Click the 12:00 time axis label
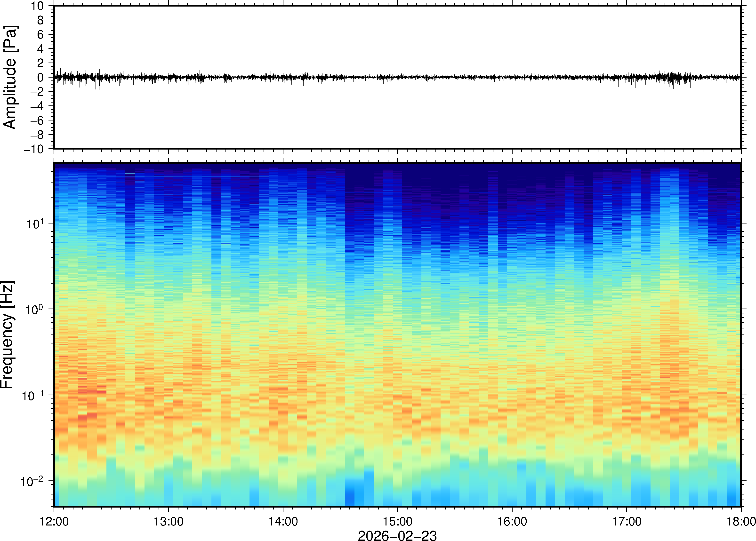Screen dimensions: 756x541 pos(54,521)
